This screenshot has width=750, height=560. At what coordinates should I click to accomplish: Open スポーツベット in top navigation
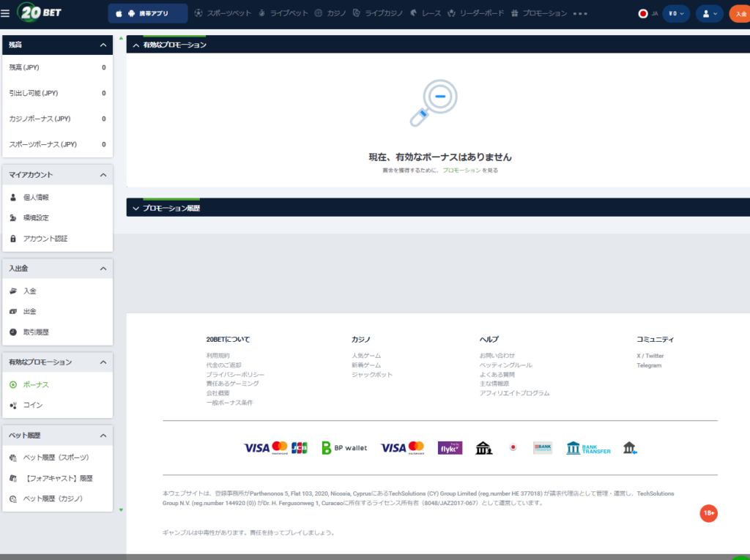tap(223, 13)
